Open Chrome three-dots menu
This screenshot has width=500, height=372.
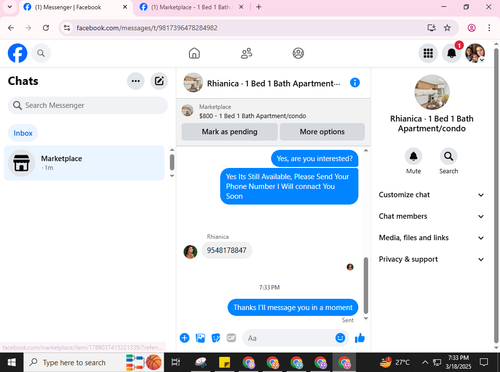(x=489, y=28)
